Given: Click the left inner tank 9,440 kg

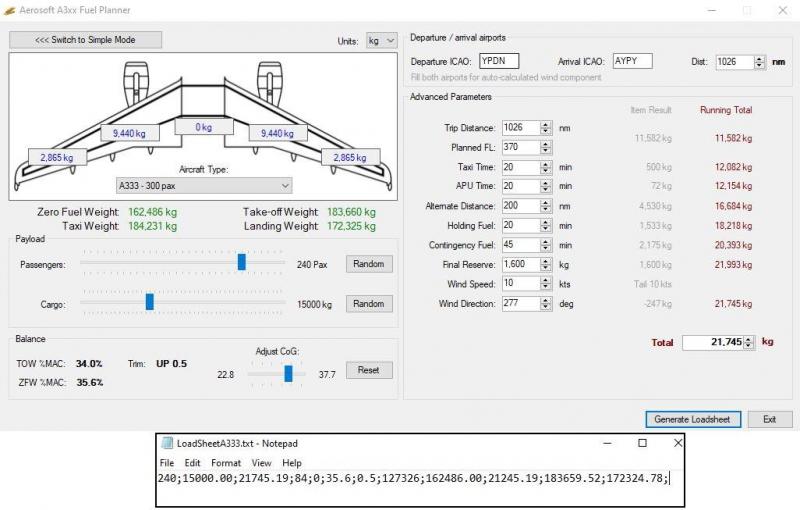Looking at the screenshot, I should [x=130, y=133].
